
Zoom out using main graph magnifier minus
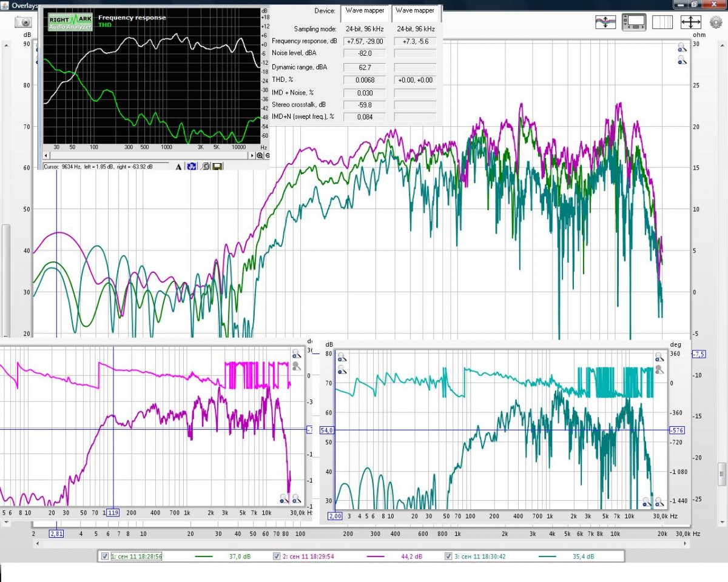tap(682, 59)
